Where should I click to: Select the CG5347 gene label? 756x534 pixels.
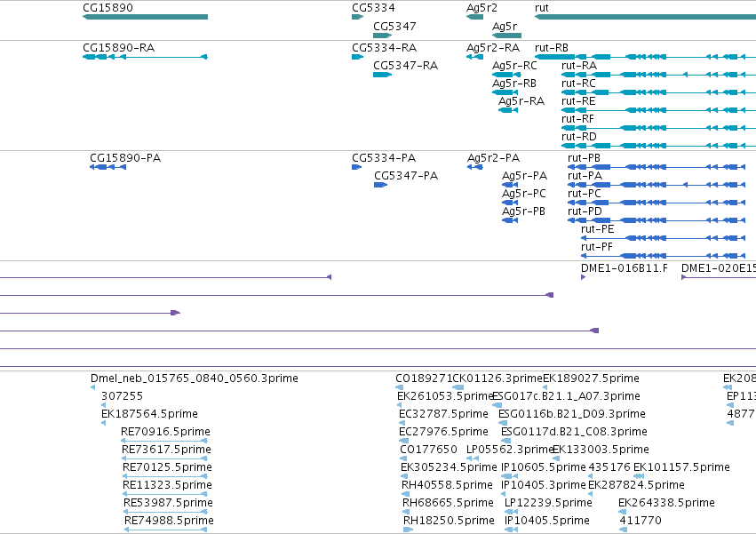[394, 26]
